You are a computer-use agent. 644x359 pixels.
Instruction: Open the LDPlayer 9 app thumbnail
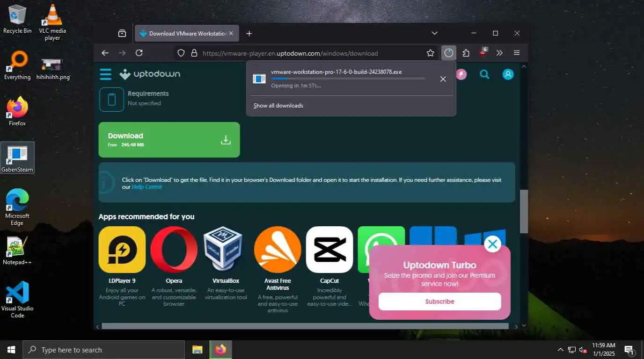tap(122, 250)
